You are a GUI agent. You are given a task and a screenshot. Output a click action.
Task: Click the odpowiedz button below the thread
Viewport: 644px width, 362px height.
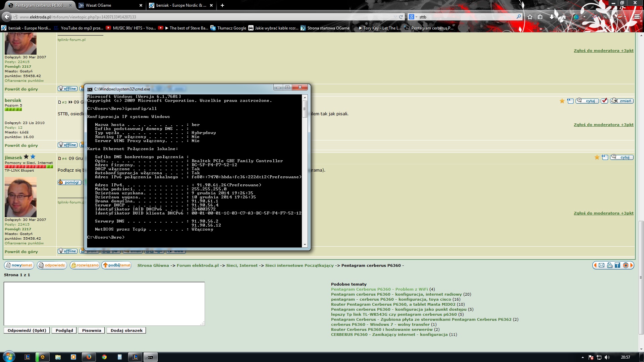tap(52, 265)
